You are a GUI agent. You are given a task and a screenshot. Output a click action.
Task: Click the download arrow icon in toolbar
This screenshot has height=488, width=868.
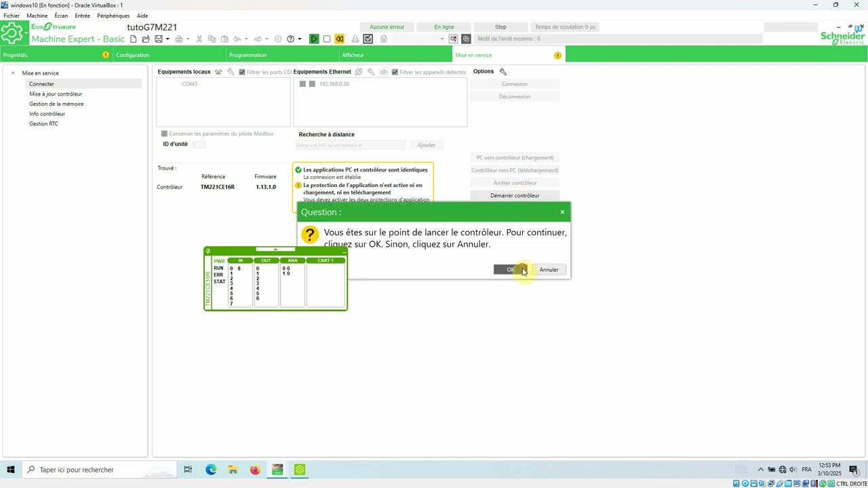point(355,39)
